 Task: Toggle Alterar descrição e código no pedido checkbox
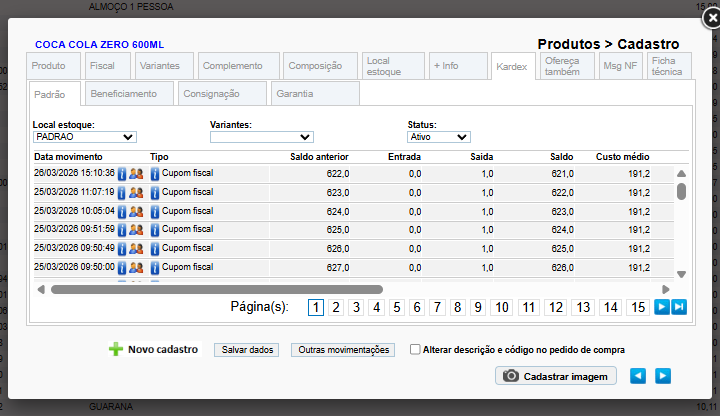click(x=415, y=349)
